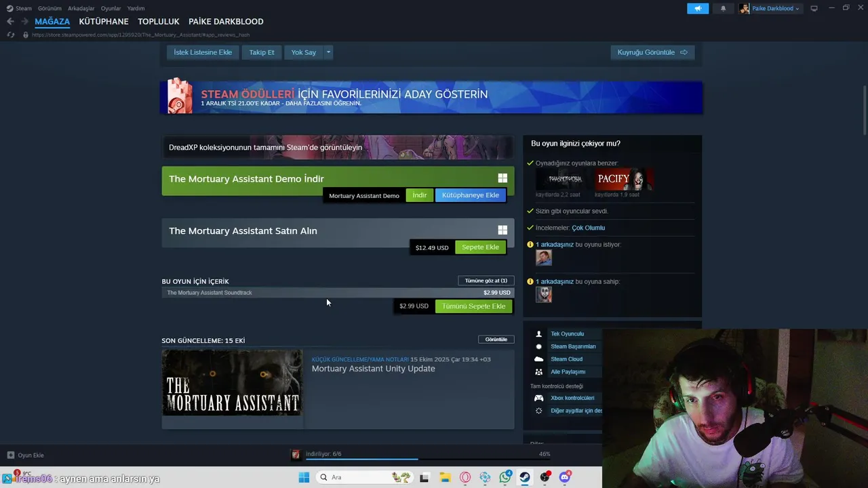This screenshot has width=868, height=488.
Task: Click Sepete Ekle for The Mortuary Assistant
Action: (x=480, y=247)
